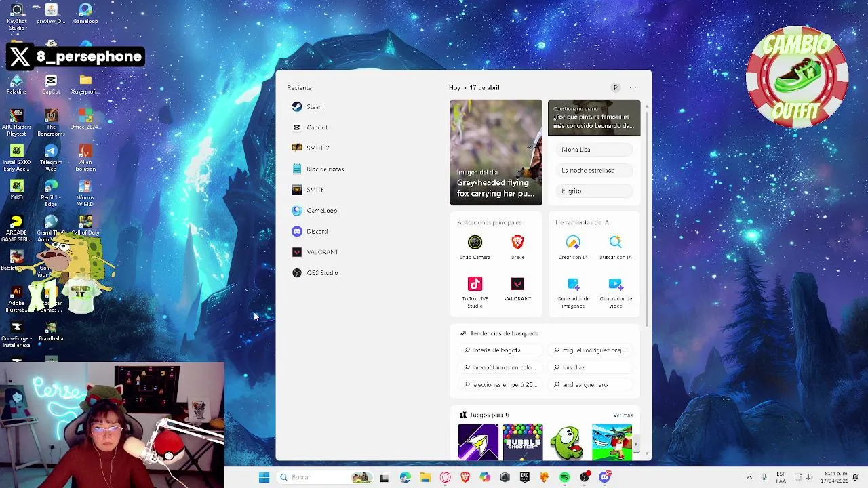Screen dimensions: 868x488
Task: Open Task View on the taskbar
Action: tap(384, 477)
